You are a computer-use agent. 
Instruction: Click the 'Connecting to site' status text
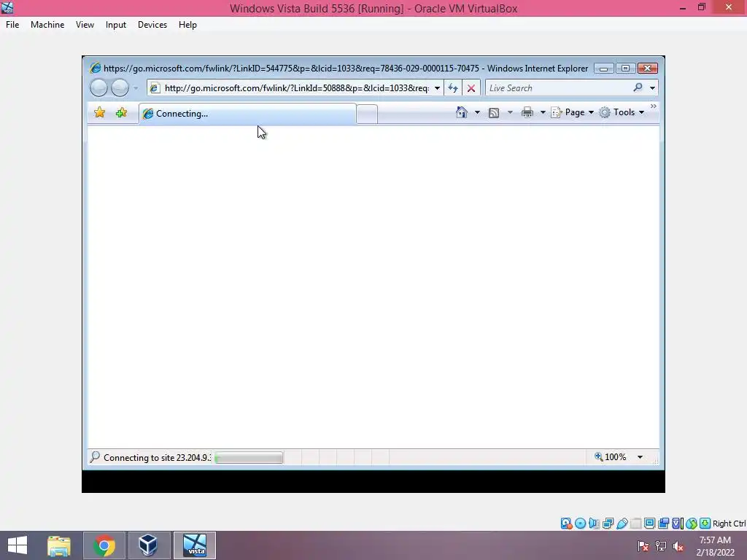(x=157, y=458)
